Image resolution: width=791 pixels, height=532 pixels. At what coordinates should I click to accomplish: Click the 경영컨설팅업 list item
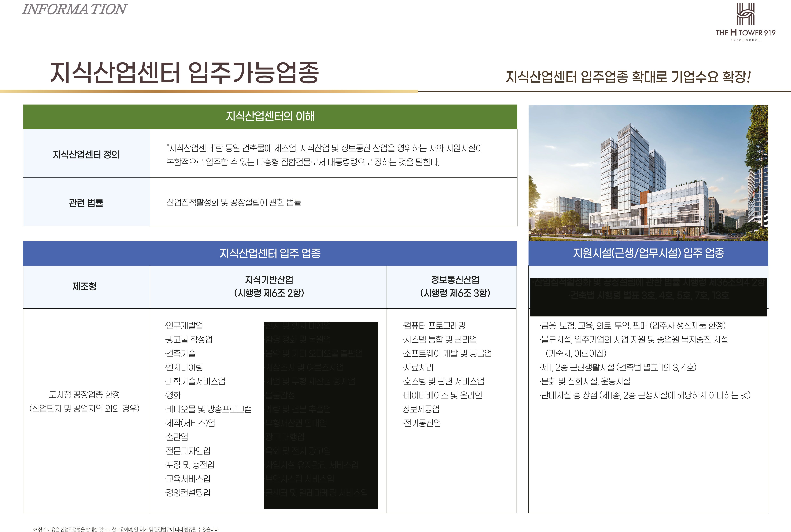[x=188, y=493]
